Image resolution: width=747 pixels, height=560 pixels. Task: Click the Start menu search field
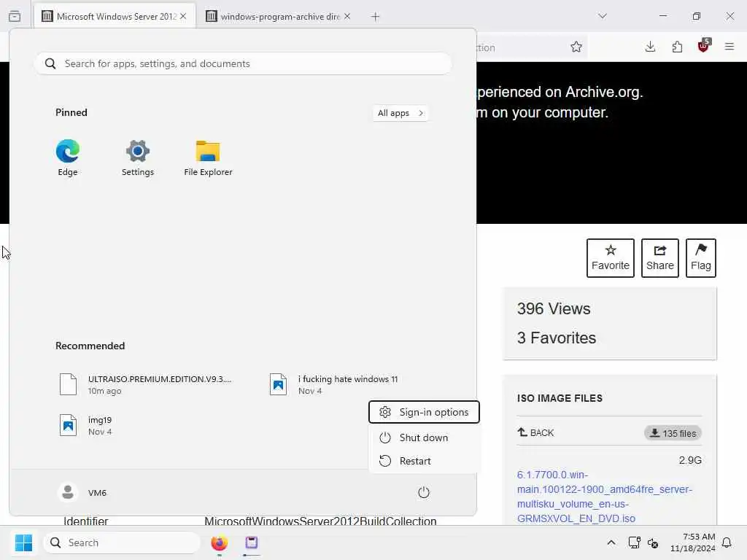(x=243, y=63)
